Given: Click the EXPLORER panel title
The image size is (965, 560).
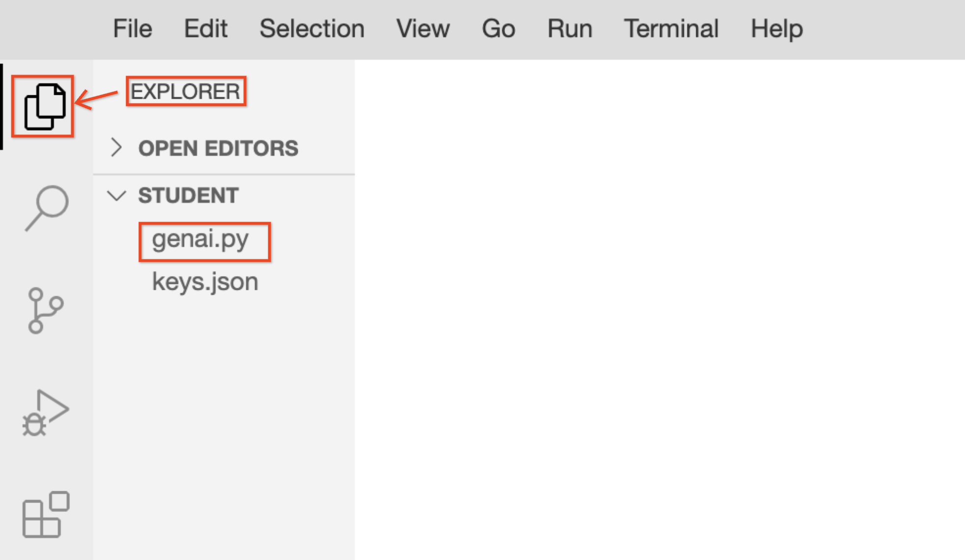Looking at the screenshot, I should [x=186, y=91].
